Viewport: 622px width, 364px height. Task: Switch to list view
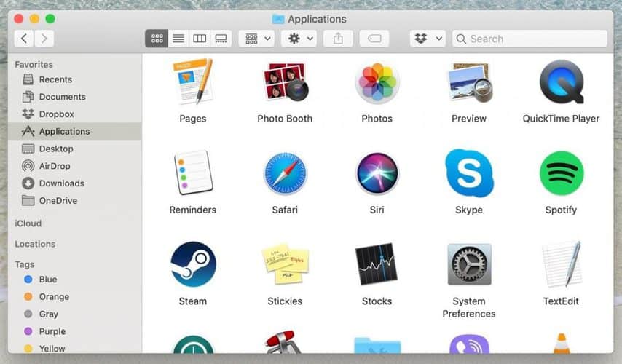tap(178, 39)
